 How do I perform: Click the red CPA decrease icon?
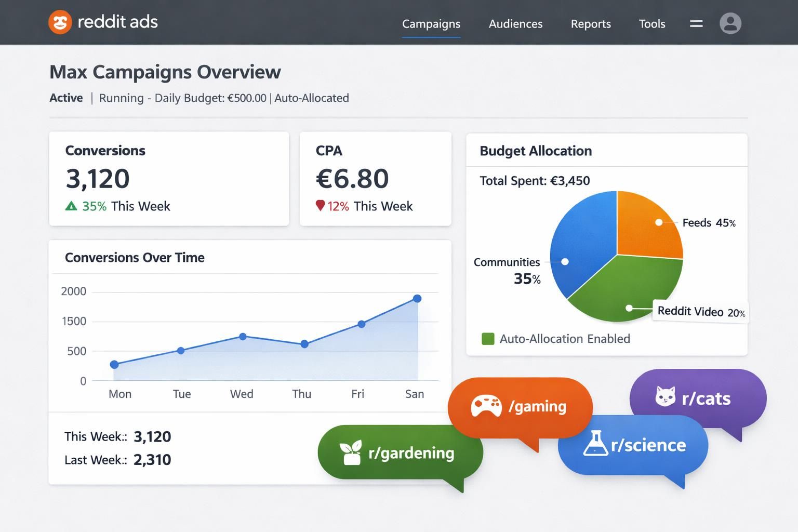[320, 206]
